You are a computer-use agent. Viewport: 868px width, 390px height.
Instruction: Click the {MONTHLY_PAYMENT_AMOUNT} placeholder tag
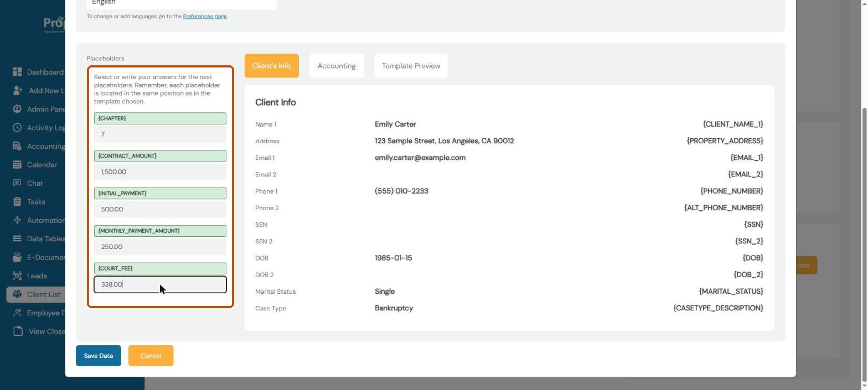click(160, 231)
